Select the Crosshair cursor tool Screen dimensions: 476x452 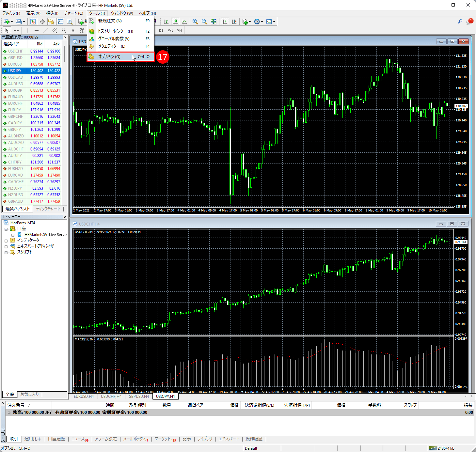click(x=16, y=30)
